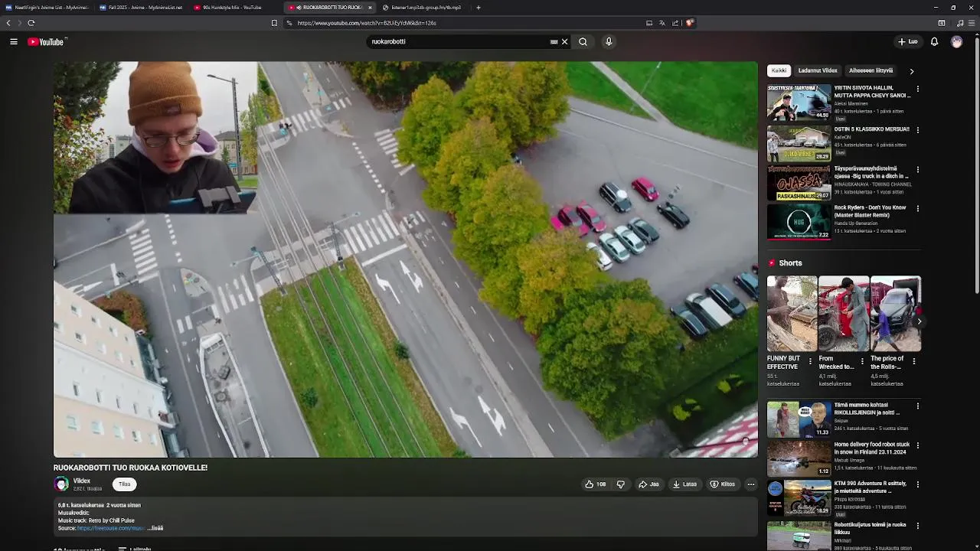This screenshot has width=980, height=551.
Task: Download the video with Lataa
Action: point(684,484)
